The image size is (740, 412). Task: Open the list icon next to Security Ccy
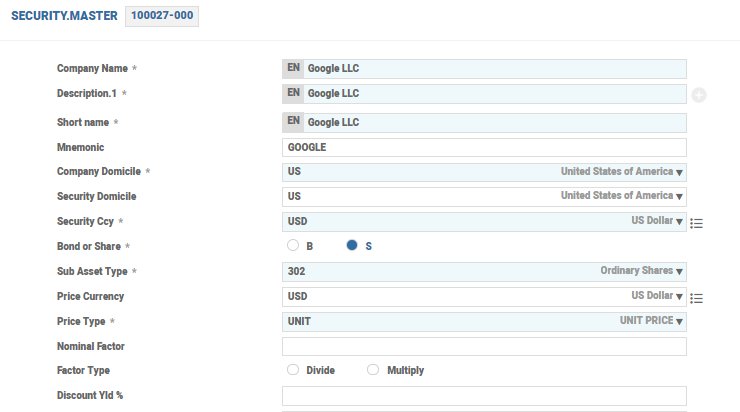click(697, 223)
